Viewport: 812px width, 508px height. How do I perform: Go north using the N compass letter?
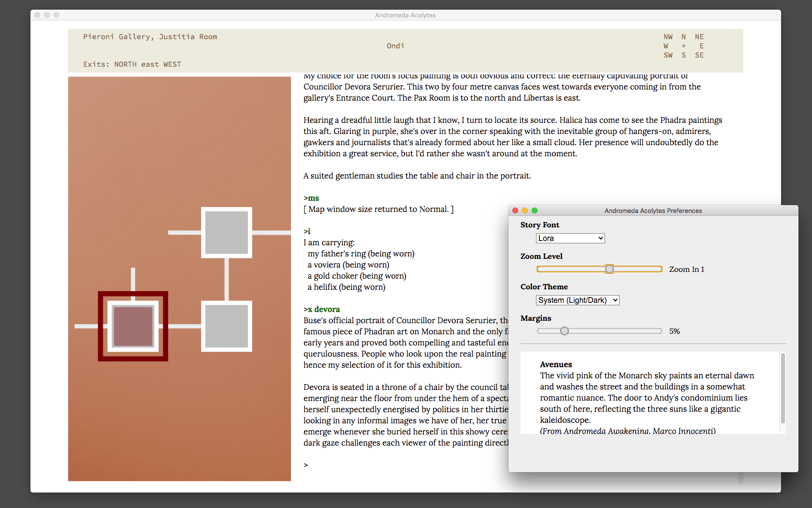tap(683, 37)
